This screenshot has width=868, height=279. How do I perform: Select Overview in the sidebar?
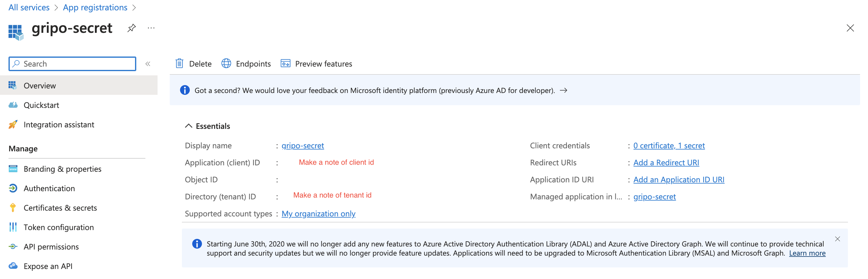(40, 85)
